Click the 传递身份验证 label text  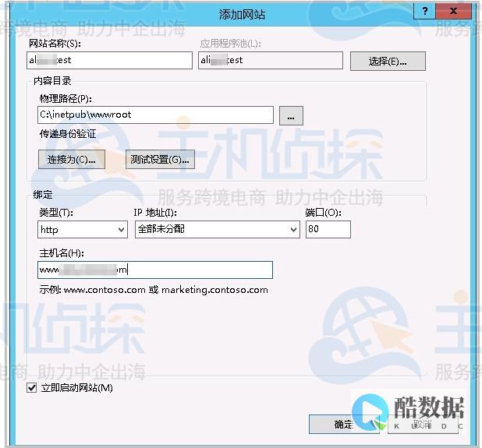click(x=68, y=134)
